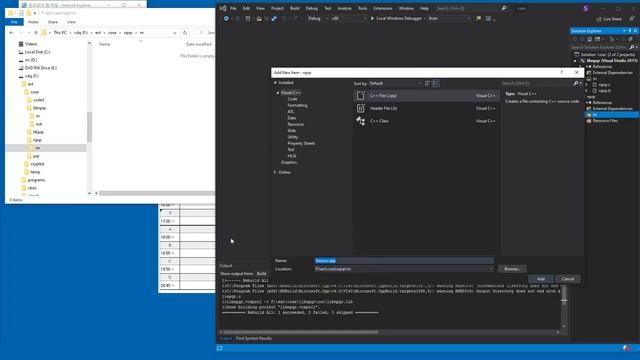The width and height of the screenshot is (640, 360).
Task: Go back in File Explorer
Action: (x=11, y=33)
